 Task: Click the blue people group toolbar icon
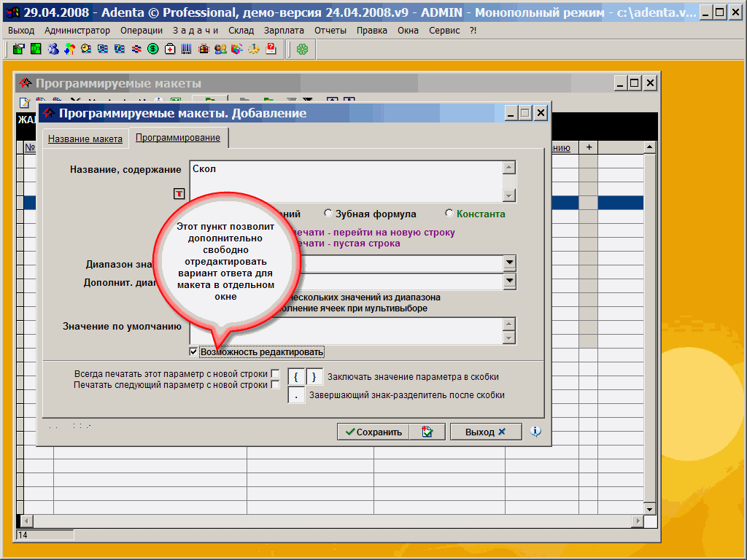point(53,49)
